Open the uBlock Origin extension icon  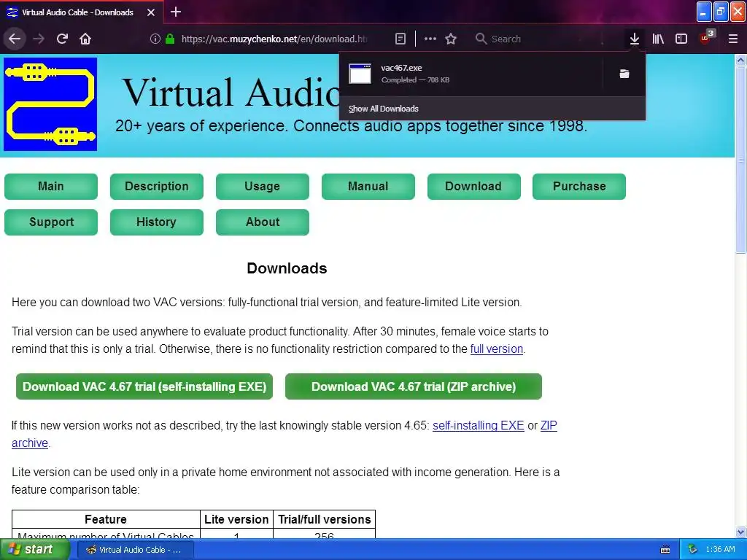(x=706, y=38)
